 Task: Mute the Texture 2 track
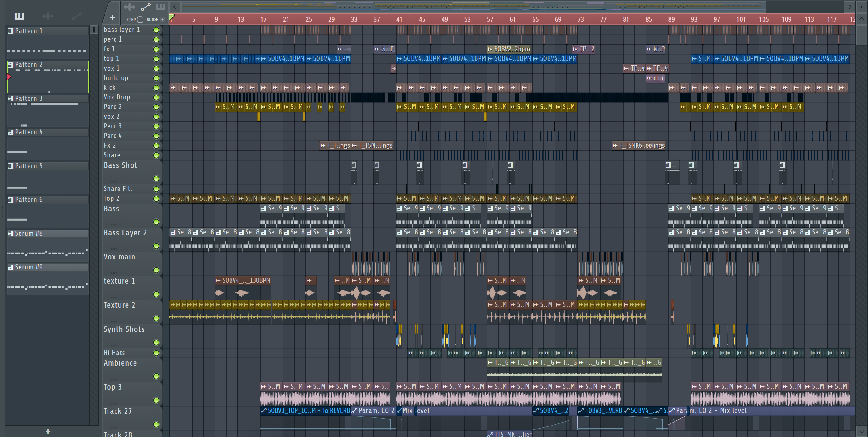pyautogui.click(x=156, y=318)
